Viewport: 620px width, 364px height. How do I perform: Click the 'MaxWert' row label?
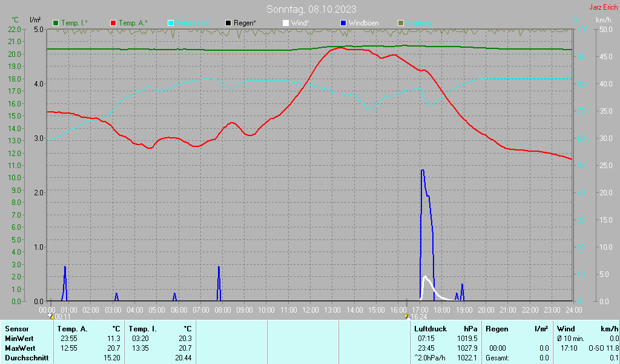click(x=21, y=349)
